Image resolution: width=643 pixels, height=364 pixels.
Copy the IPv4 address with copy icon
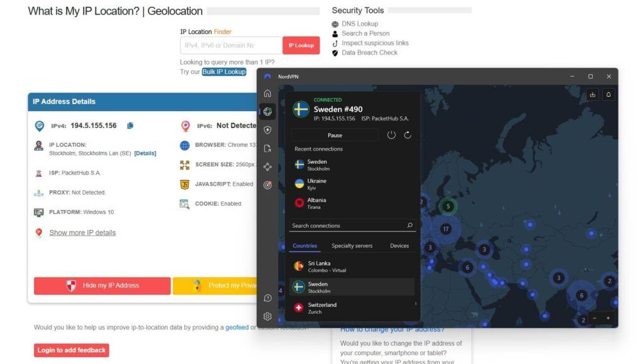click(x=130, y=126)
